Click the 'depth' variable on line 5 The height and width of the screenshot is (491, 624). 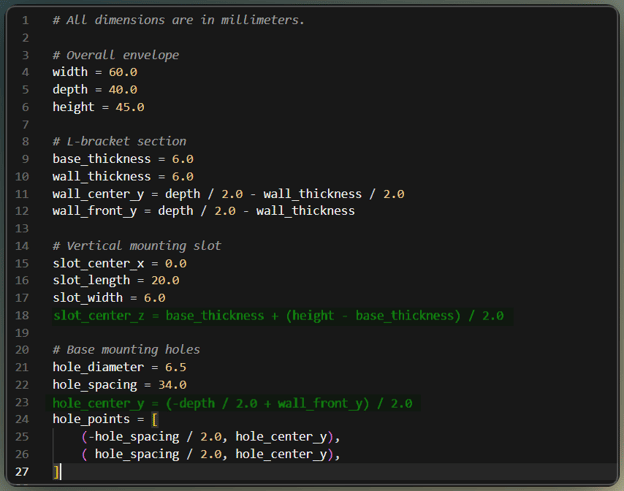[x=70, y=90]
